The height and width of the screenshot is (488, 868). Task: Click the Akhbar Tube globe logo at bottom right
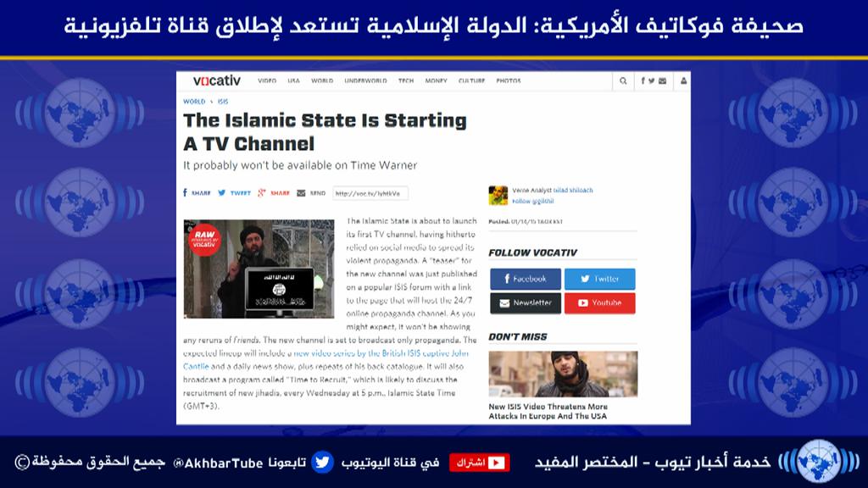point(819,460)
